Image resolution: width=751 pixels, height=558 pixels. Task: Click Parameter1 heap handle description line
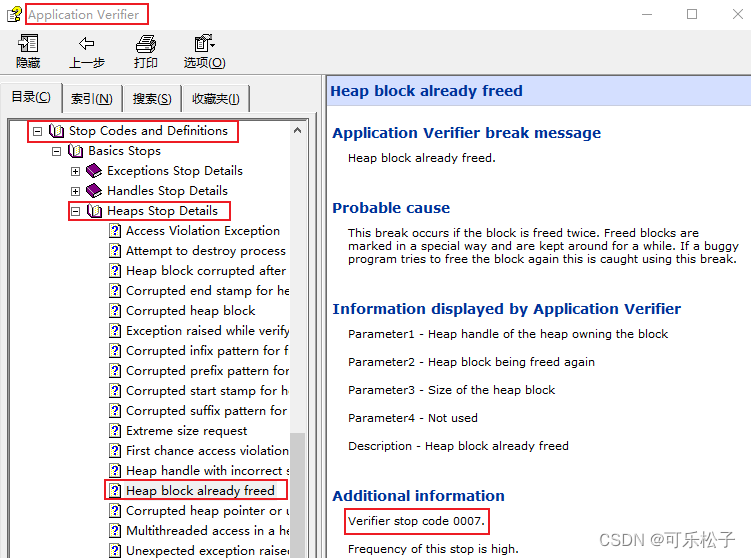pos(508,334)
